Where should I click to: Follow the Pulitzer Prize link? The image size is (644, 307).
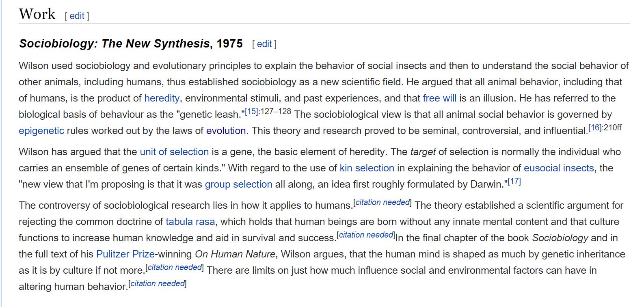click(125, 254)
